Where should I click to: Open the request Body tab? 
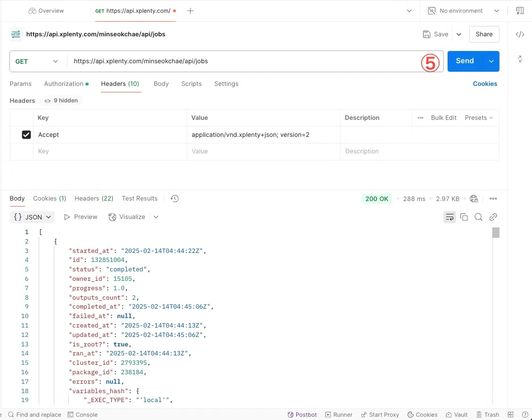(x=161, y=84)
